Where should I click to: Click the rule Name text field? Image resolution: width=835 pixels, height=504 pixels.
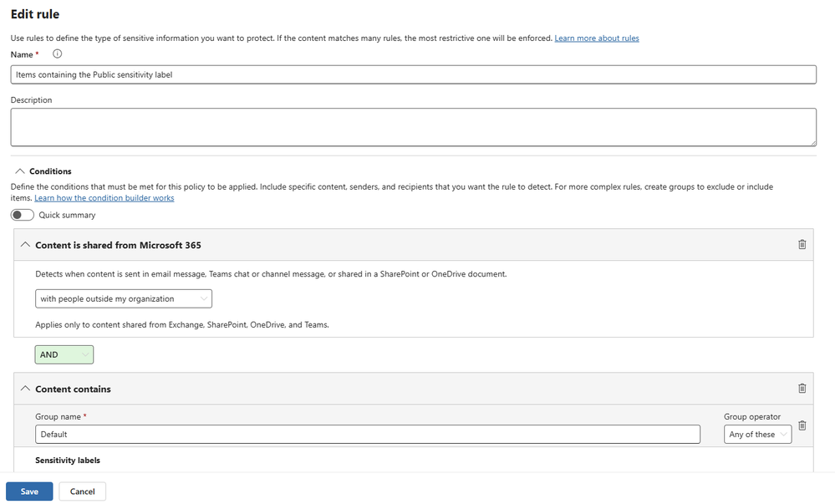coord(413,74)
